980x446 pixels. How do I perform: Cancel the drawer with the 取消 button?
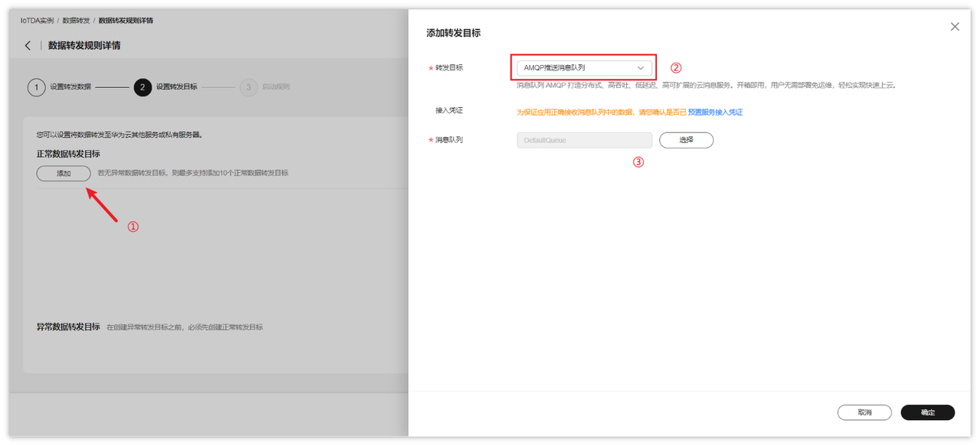[864, 412]
